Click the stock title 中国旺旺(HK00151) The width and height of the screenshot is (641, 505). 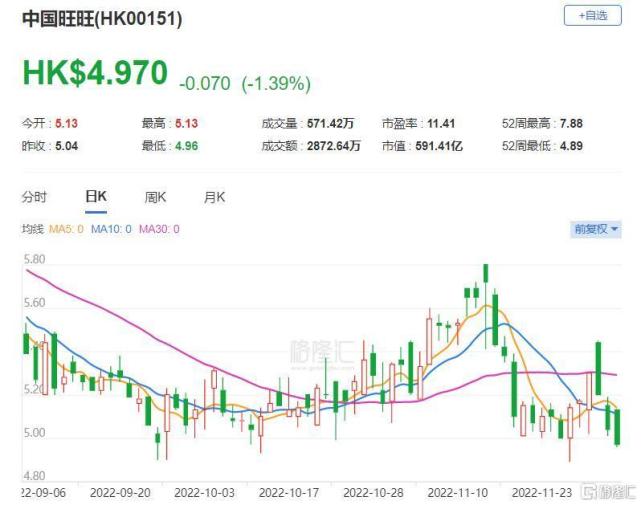pyautogui.click(x=102, y=19)
